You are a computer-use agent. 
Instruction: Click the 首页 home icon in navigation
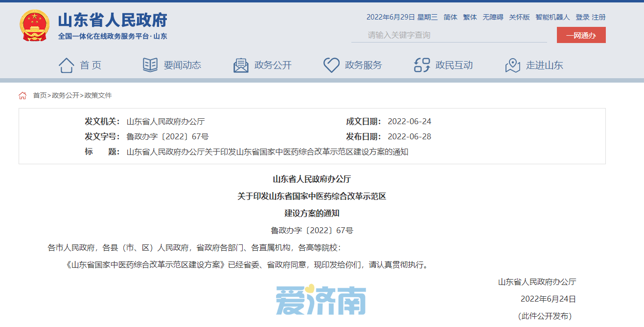tap(66, 64)
